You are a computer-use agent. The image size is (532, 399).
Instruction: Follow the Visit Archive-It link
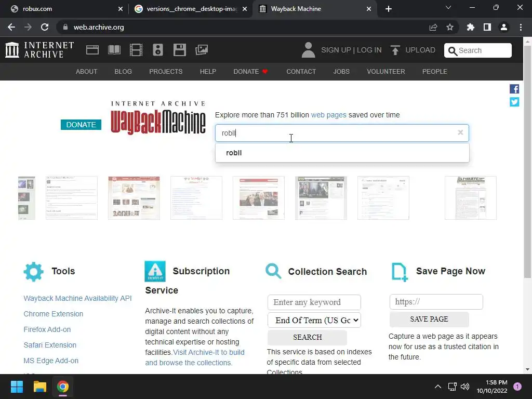click(195, 357)
